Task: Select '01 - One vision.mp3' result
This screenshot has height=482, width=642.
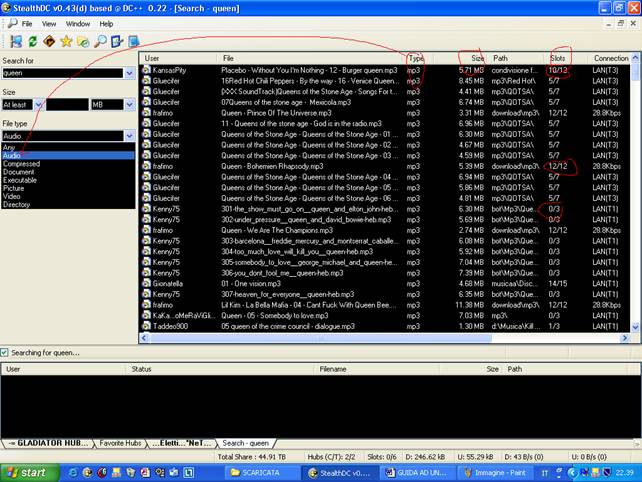Action: pos(385,283)
